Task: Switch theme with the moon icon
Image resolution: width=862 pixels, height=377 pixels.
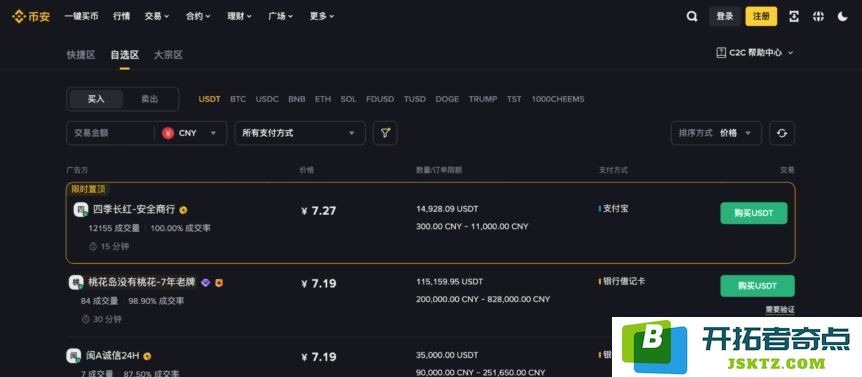Action: 843,16
